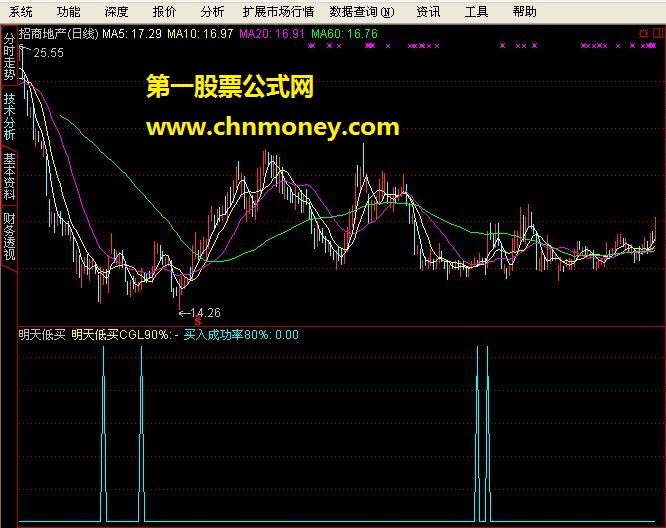This screenshot has height=528, width=666.
Task: Open the 功能 menu
Action: [68, 12]
